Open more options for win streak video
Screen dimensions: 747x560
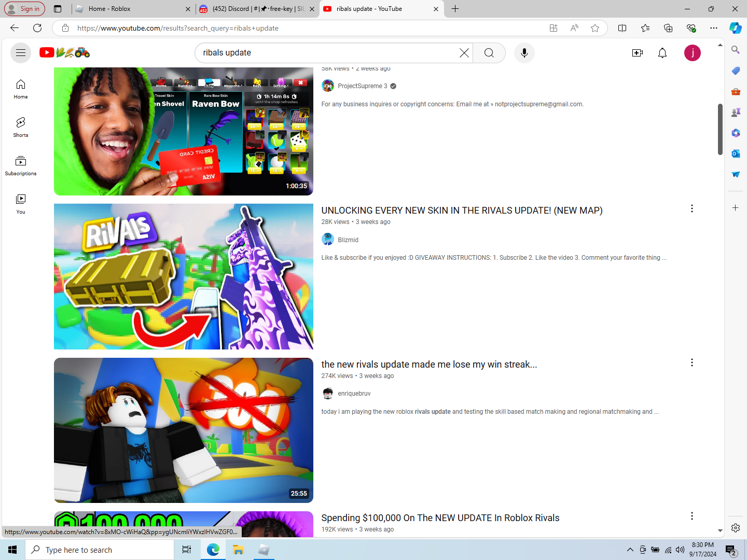(692, 362)
